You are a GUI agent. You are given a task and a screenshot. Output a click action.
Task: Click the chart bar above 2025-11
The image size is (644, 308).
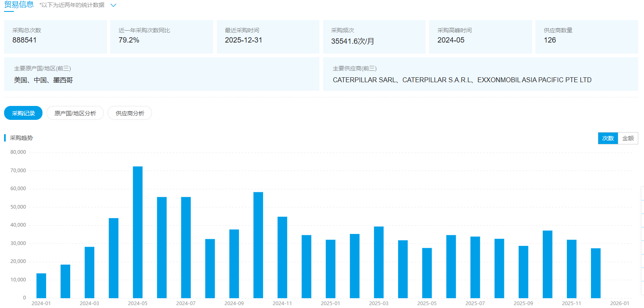(571, 269)
